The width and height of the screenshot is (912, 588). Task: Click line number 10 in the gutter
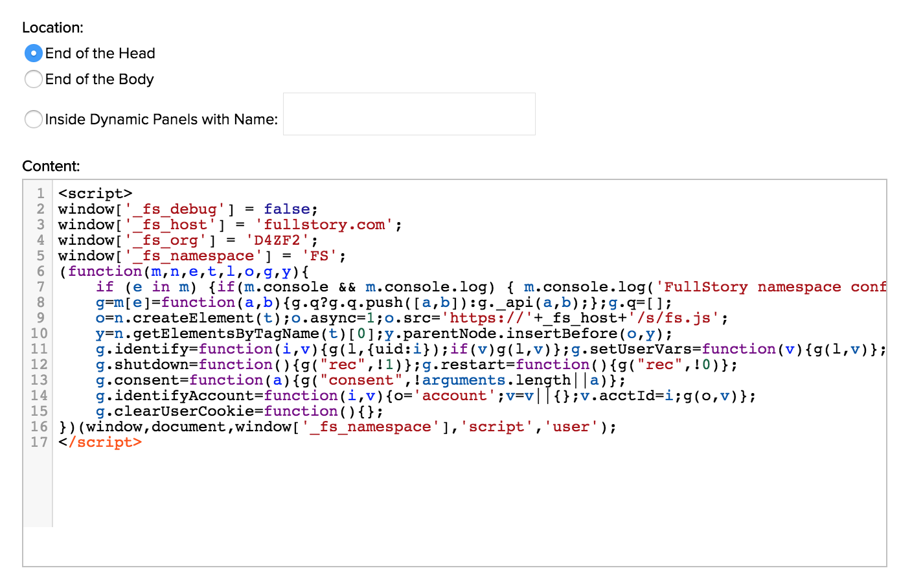coord(39,334)
